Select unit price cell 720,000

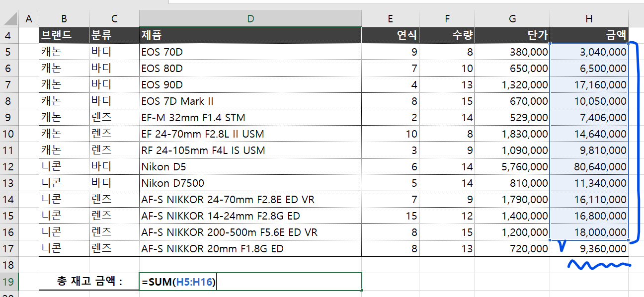[512, 248]
